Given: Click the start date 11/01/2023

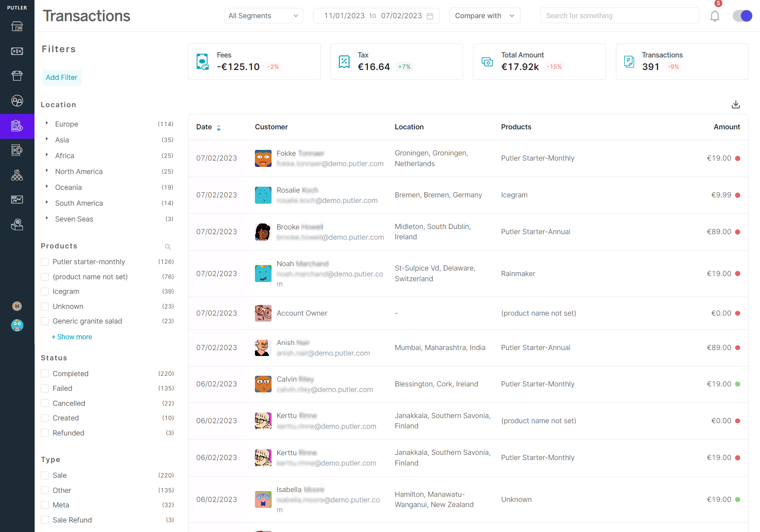Looking at the screenshot, I should tap(344, 16).
